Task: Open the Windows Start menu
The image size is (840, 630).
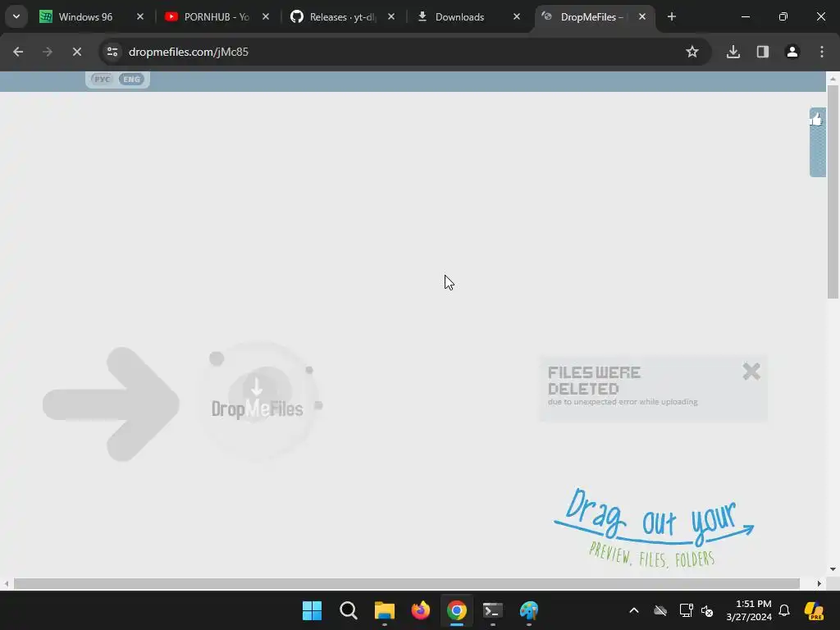Action: point(312,610)
